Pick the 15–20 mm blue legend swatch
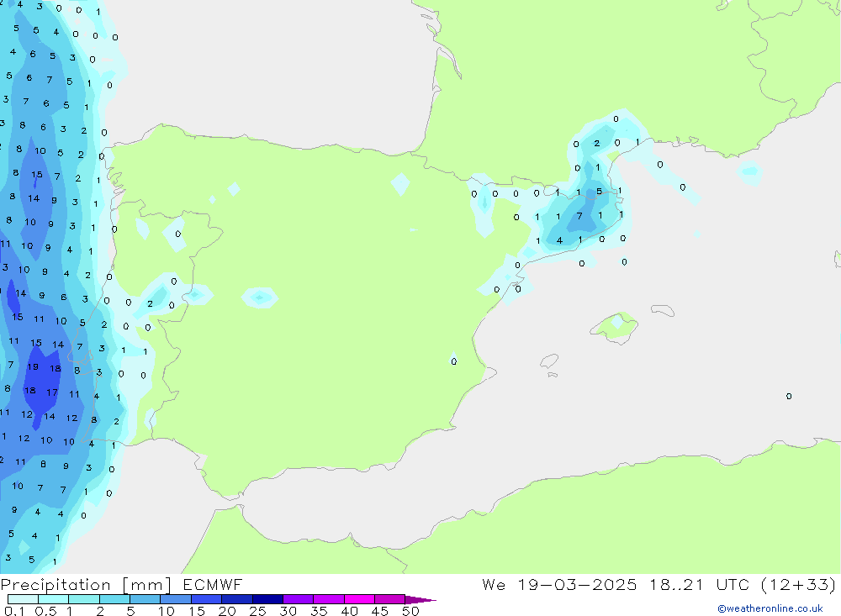Image resolution: width=841 pixels, height=616 pixels. click(206, 599)
